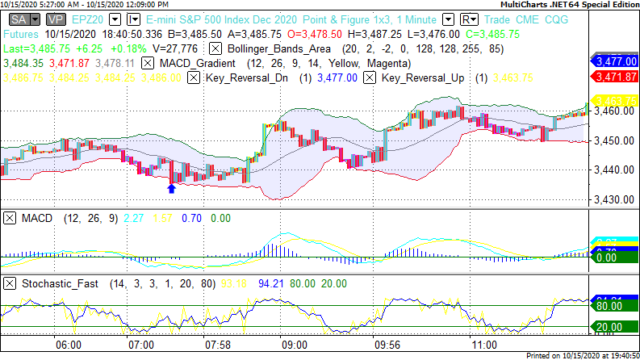Open the symbol dropdown after EPZ20

point(115,20)
